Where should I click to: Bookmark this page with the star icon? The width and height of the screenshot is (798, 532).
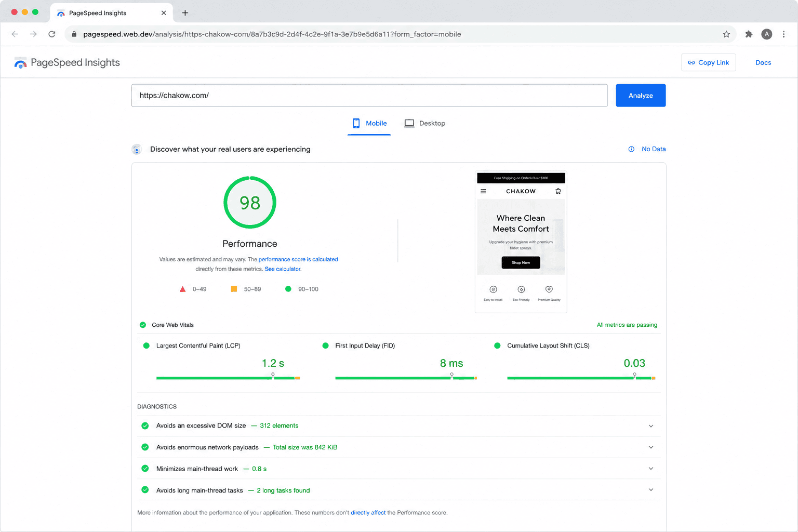(x=726, y=34)
